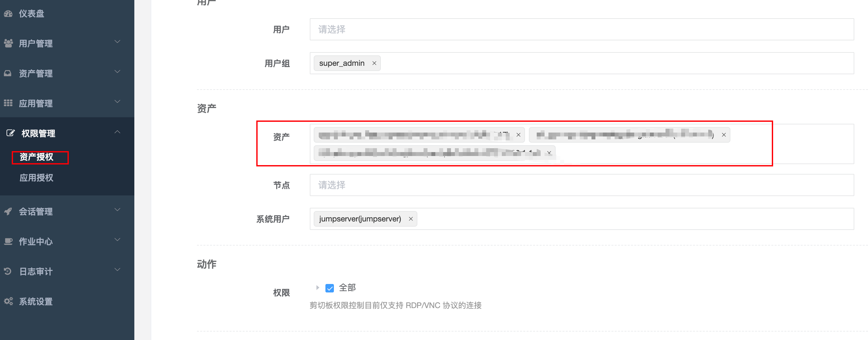Select 应用授权 in the sidebar
Image resolution: width=868 pixels, height=340 pixels.
[36, 178]
